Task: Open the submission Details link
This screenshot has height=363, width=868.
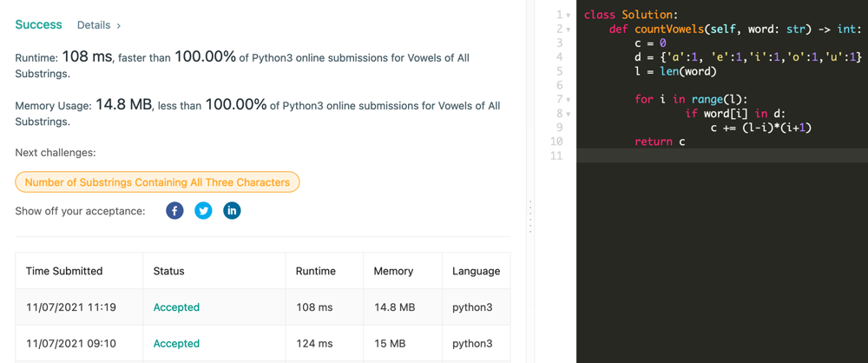Action: 99,25
